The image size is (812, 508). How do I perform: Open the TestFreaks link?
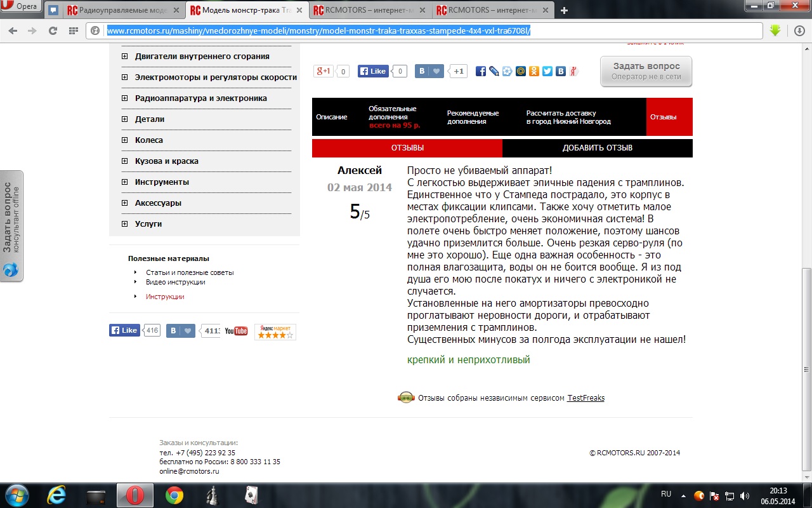pyautogui.click(x=586, y=398)
